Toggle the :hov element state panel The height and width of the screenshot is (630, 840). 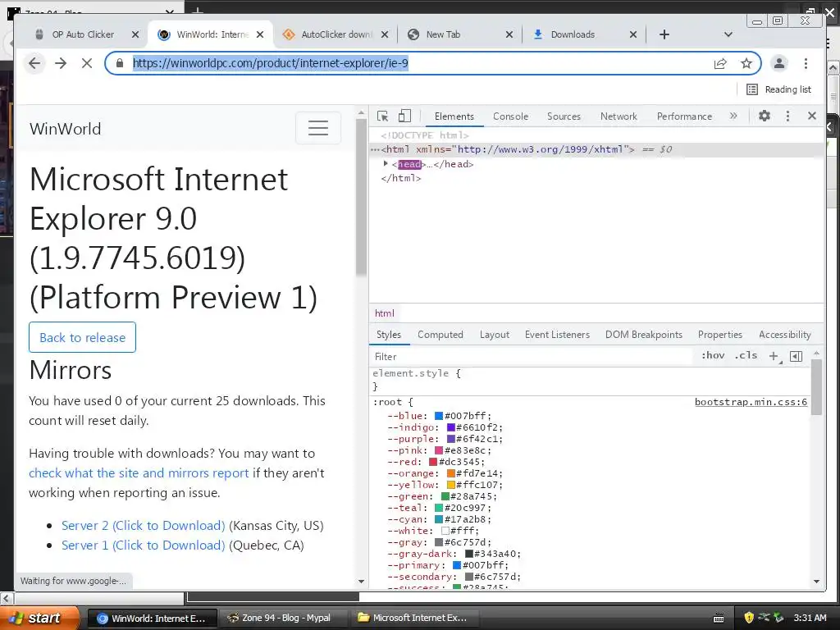(713, 356)
